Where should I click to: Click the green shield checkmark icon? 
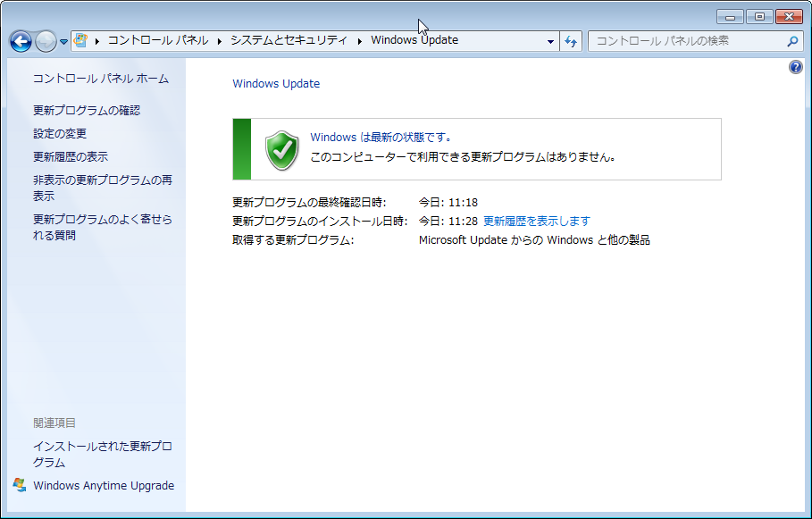click(282, 150)
